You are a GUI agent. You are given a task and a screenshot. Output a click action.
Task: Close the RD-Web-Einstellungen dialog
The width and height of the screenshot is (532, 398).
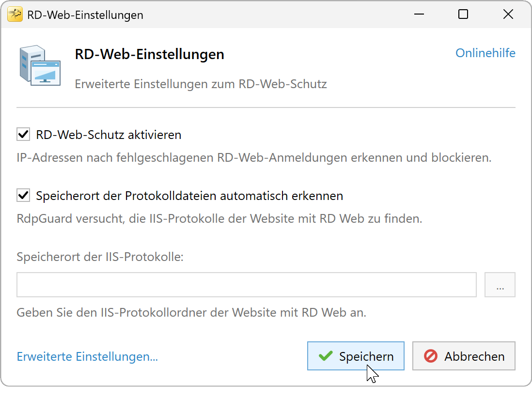click(508, 14)
